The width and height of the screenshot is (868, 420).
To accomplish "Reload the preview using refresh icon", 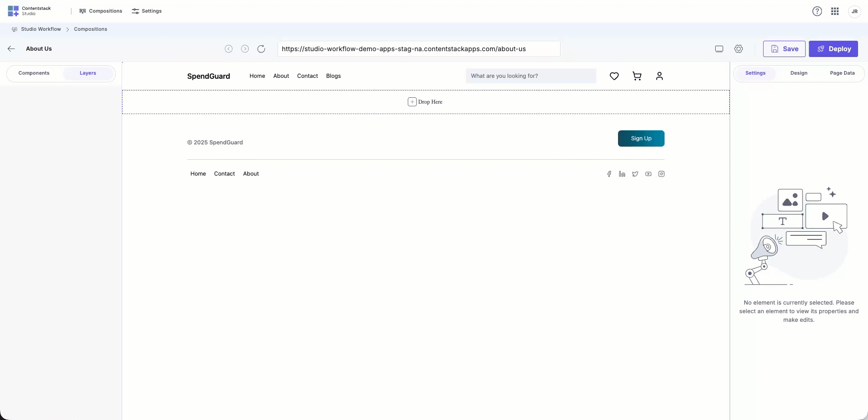I will [261, 49].
